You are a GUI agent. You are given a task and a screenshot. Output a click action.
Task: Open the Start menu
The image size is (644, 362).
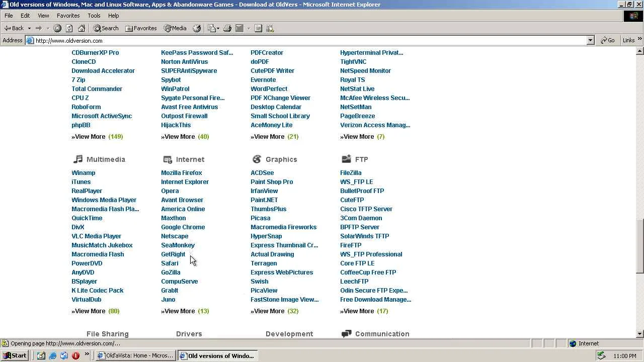pyautogui.click(x=15, y=355)
